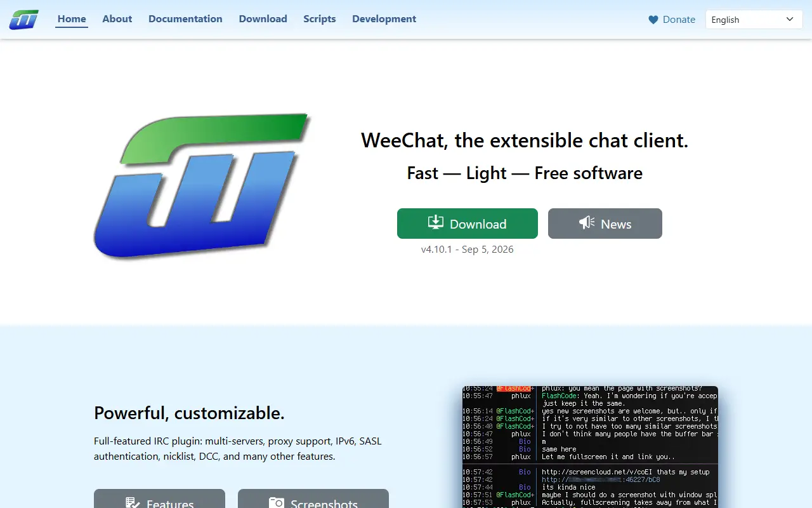Open the Scripts nav item
This screenshot has height=508, width=812.
320,19
